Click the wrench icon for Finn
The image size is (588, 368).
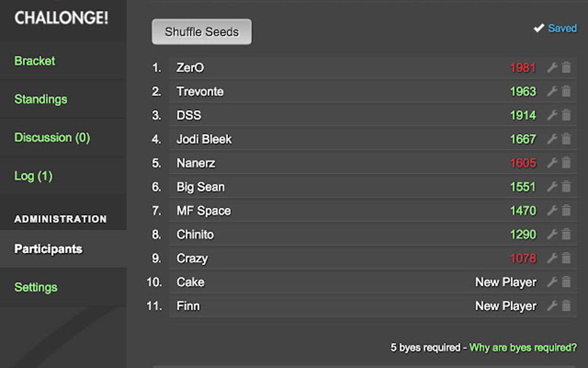point(552,306)
